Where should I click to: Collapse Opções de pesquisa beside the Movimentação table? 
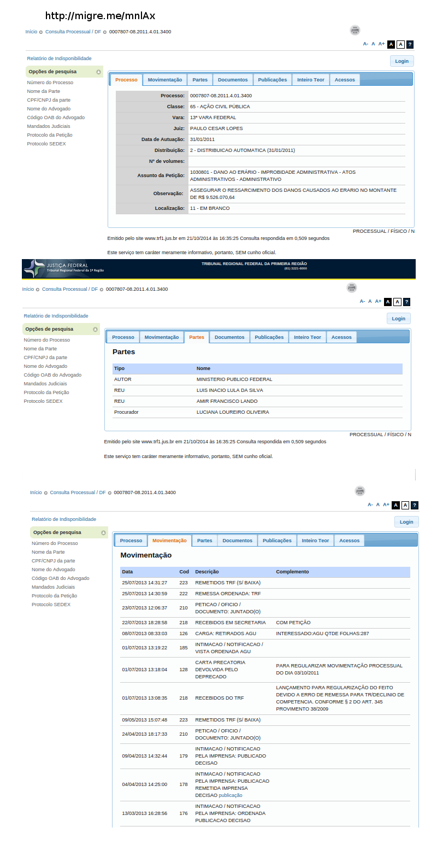pos(103,532)
